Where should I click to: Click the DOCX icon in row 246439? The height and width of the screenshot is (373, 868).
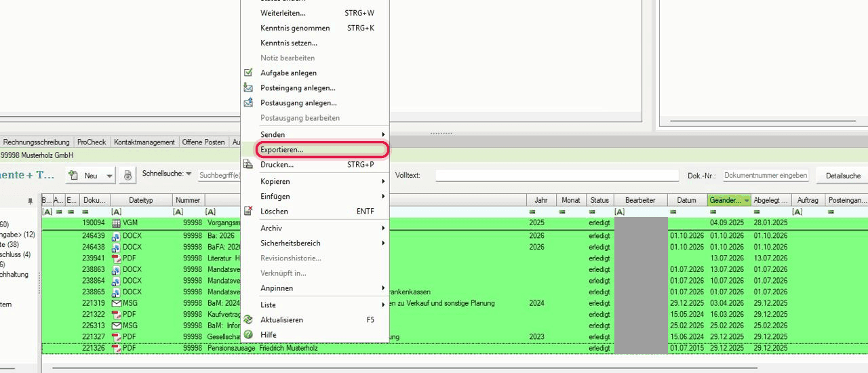pyautogui.click(x=116, y=236)
